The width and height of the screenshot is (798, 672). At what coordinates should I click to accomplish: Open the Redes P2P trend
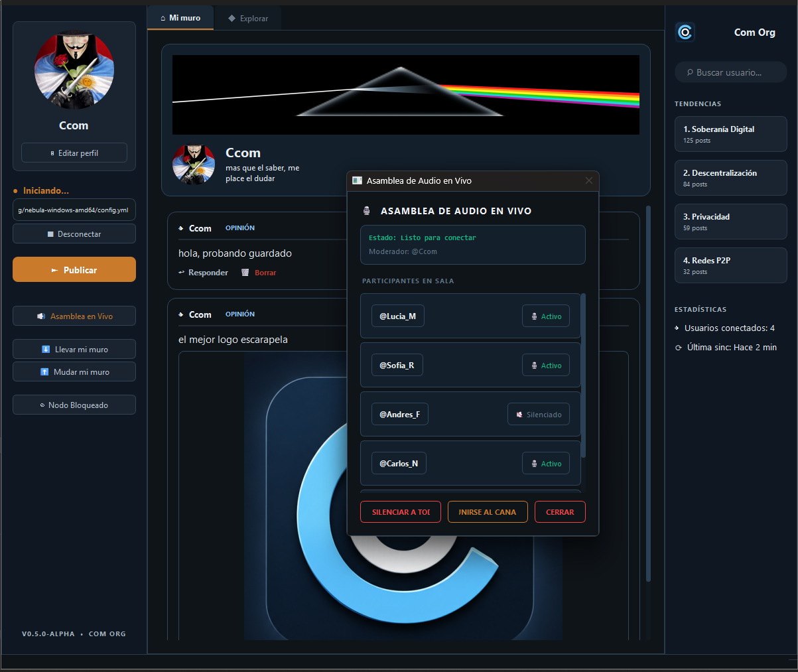click(x=731, y=265)
